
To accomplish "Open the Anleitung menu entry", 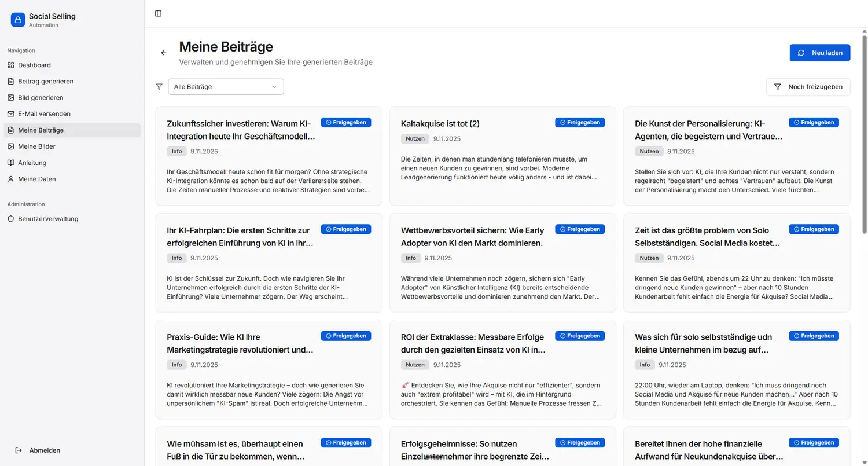I will pos(32,163).
